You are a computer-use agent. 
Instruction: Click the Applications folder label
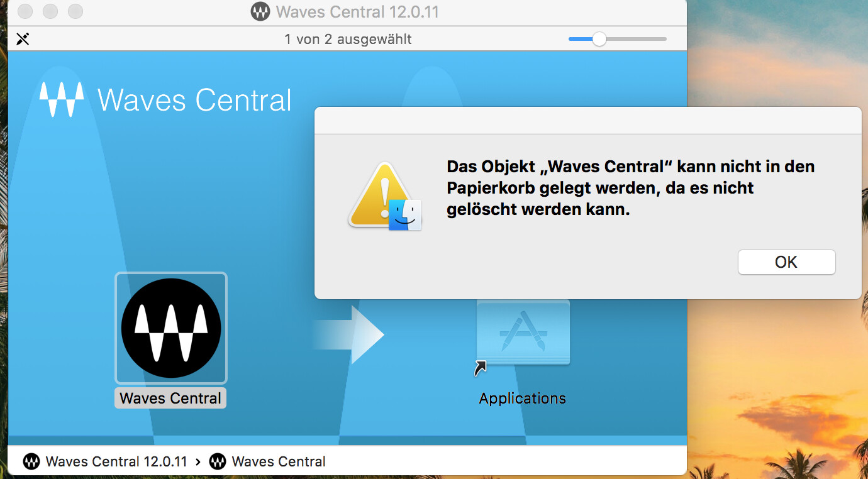pyautogui.click(x=523, y=398)
